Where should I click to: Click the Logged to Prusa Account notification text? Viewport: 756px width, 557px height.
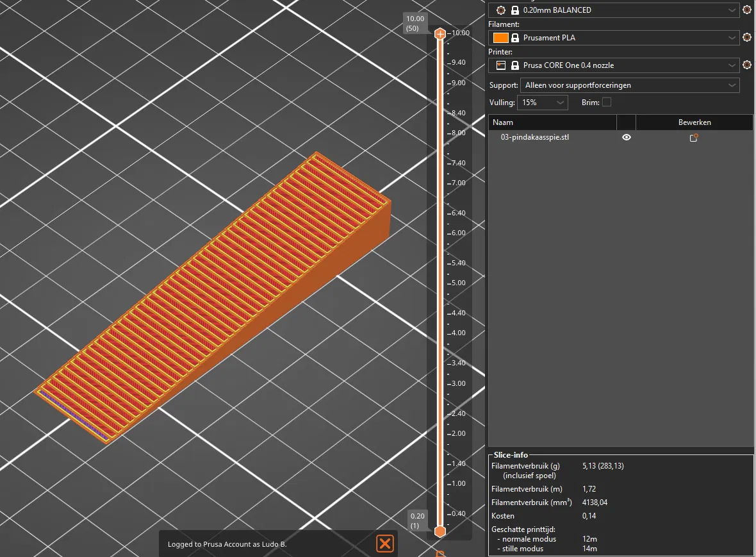click(227, 544)
